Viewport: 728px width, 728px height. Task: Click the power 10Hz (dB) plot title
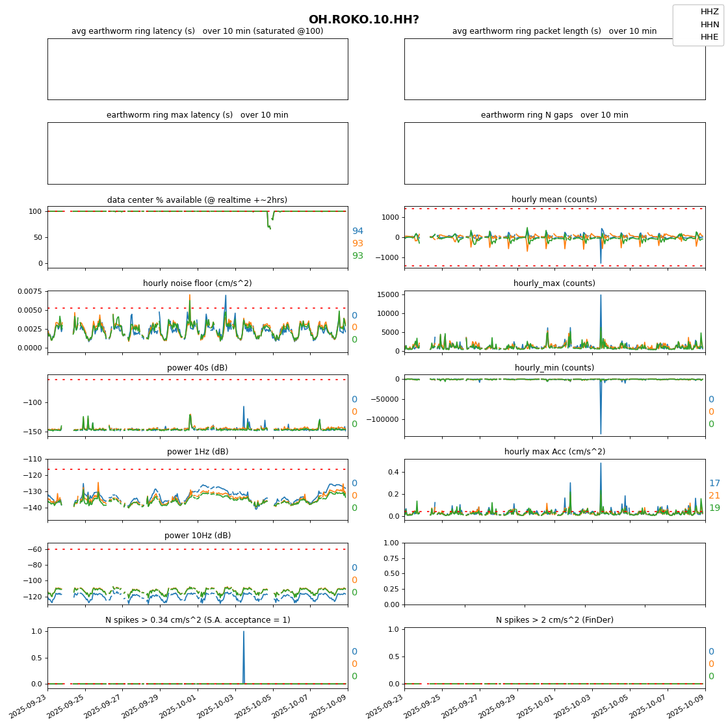click(x=197, y=536)
